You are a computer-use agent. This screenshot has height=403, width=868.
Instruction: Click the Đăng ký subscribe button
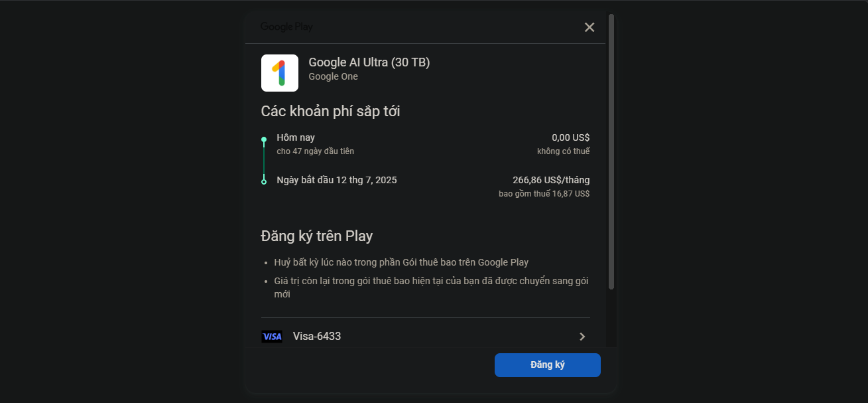pyautogui.click(x=548, y=365)
